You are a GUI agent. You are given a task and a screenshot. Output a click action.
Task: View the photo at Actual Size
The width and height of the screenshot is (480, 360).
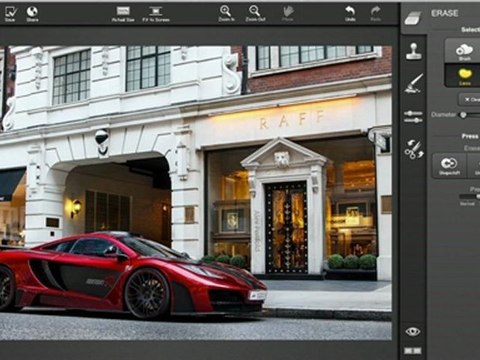123,14
